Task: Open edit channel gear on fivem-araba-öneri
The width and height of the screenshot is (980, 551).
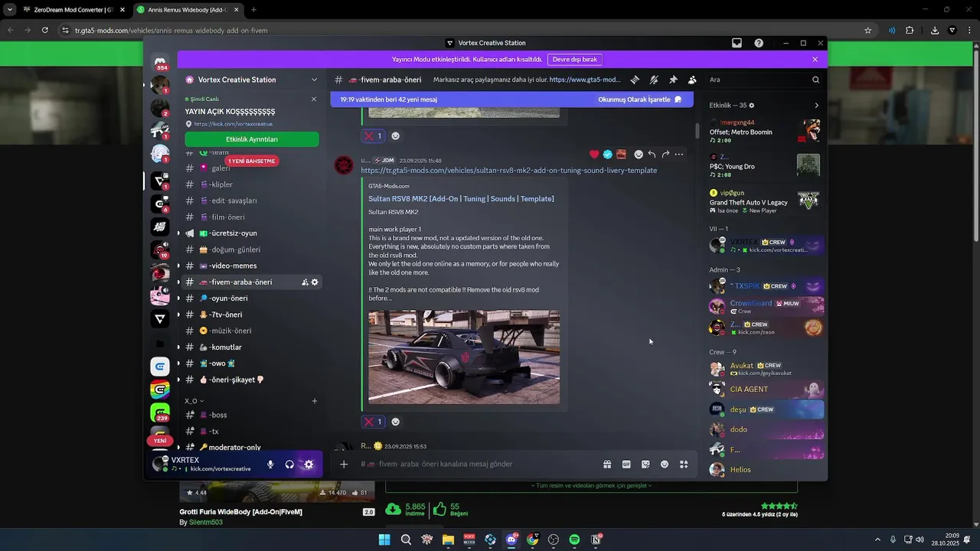Action: [315, 282]
